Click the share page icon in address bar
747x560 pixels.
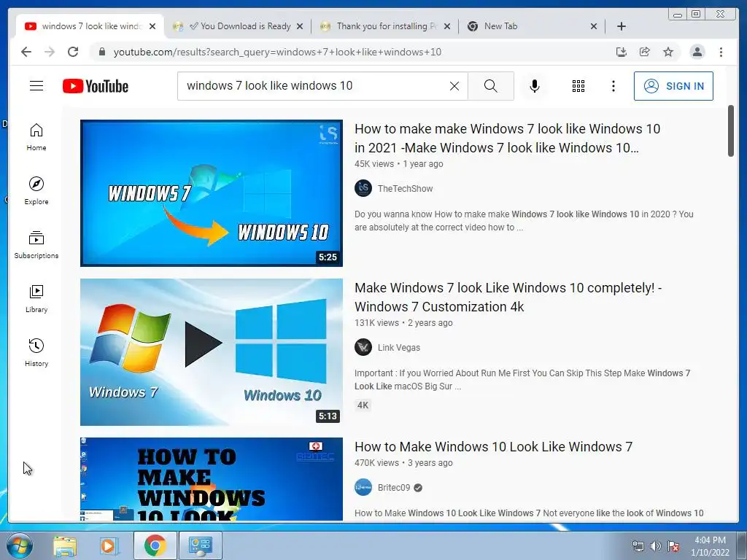coord(645,52)
